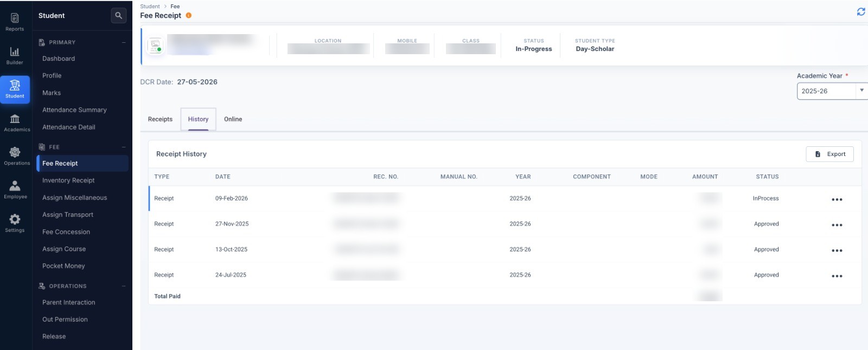Click the OPERATIONS section icon
The height and width of the screenshot is (350, 868).
pyautogui.click(x=42, y=286)
